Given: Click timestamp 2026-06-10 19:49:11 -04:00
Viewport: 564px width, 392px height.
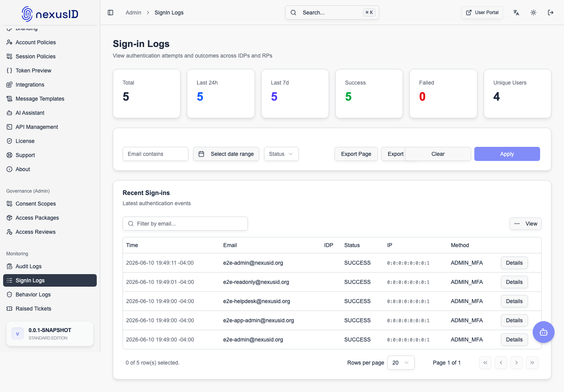Looking at the screenshot, I should (x=160, y=263).
